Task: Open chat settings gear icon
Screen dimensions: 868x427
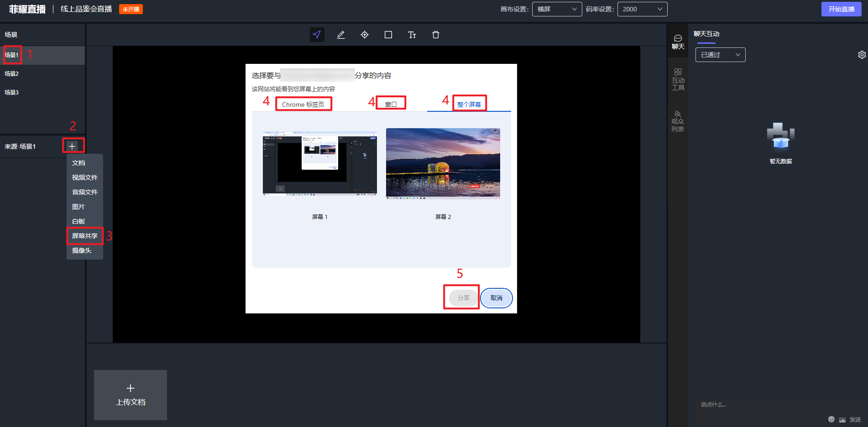Action: click(862, 55)
